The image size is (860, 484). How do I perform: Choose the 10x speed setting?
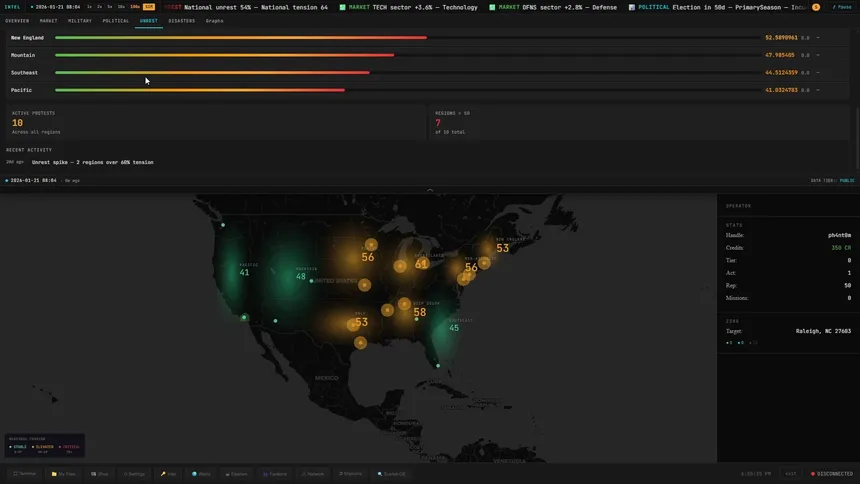pos(121,7)
